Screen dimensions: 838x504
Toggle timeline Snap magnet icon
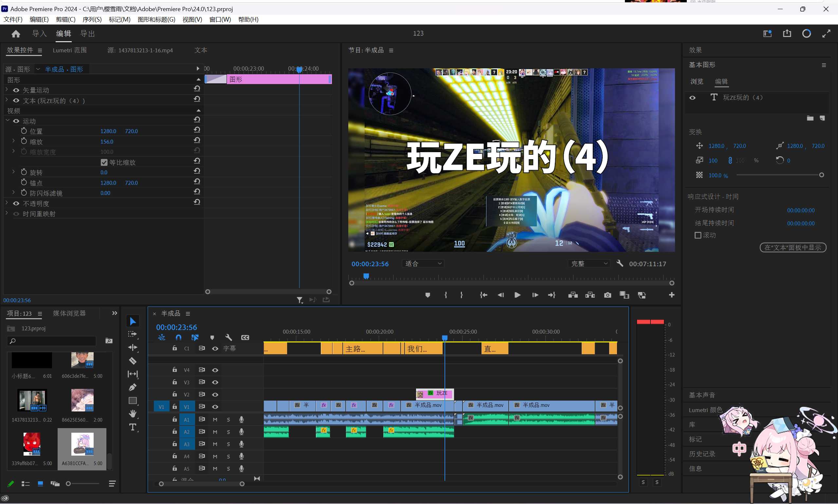point(178,337)
